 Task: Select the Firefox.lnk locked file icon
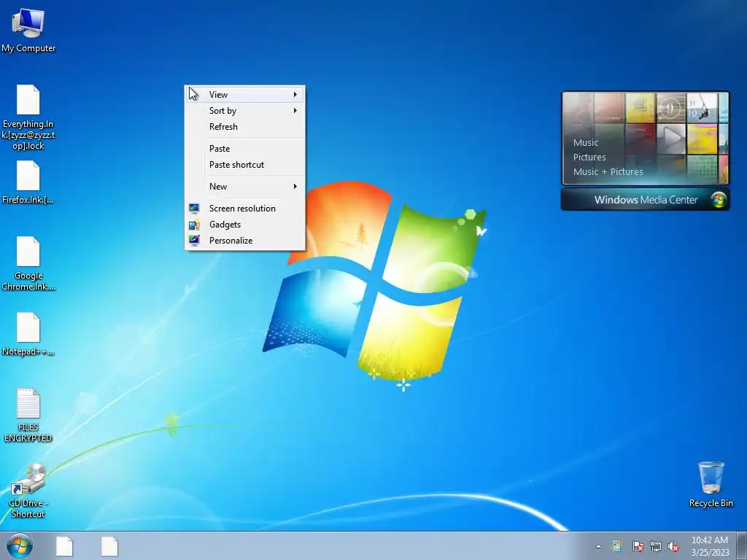28,182
